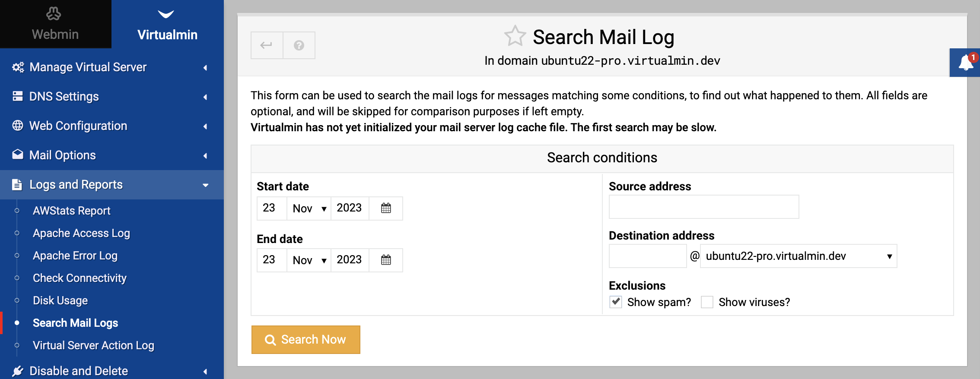This screenshot has width=980, height=379.
Task: Open the End date month dropdown
Action: point(309,260)
